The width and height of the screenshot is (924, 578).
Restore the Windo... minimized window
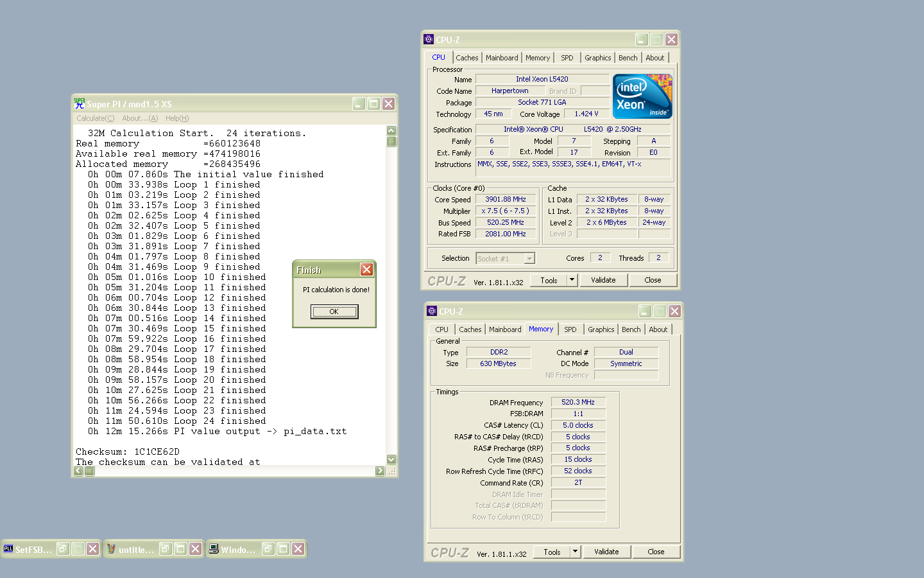click(x=268, y=548)
